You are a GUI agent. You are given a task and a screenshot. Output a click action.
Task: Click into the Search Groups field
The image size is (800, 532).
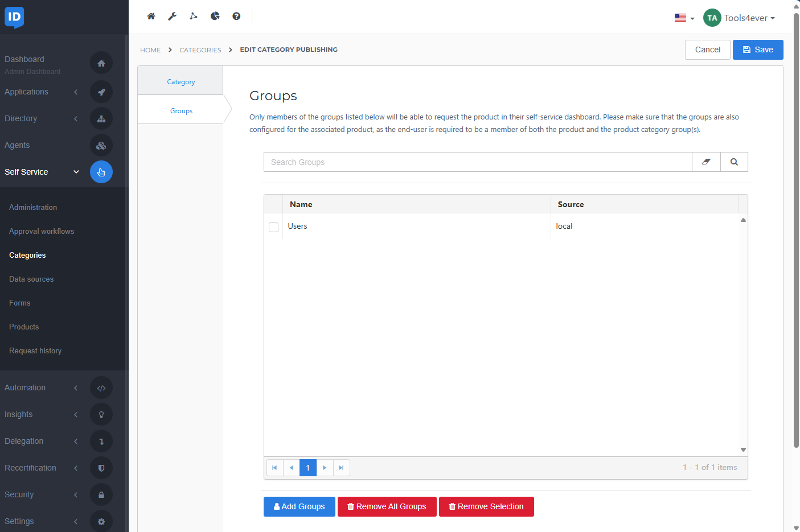coord(477,162)
